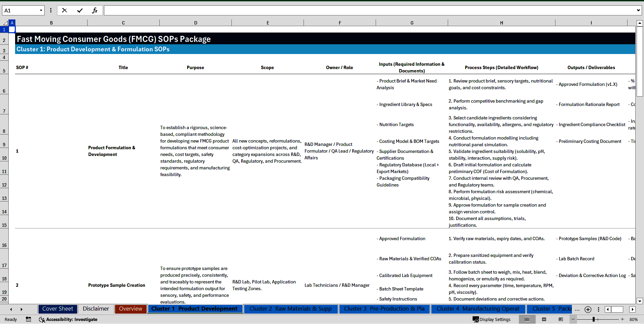Screen dimensions: 644x324
Task: Go to the Overview sheet
Action: [130, 309]
